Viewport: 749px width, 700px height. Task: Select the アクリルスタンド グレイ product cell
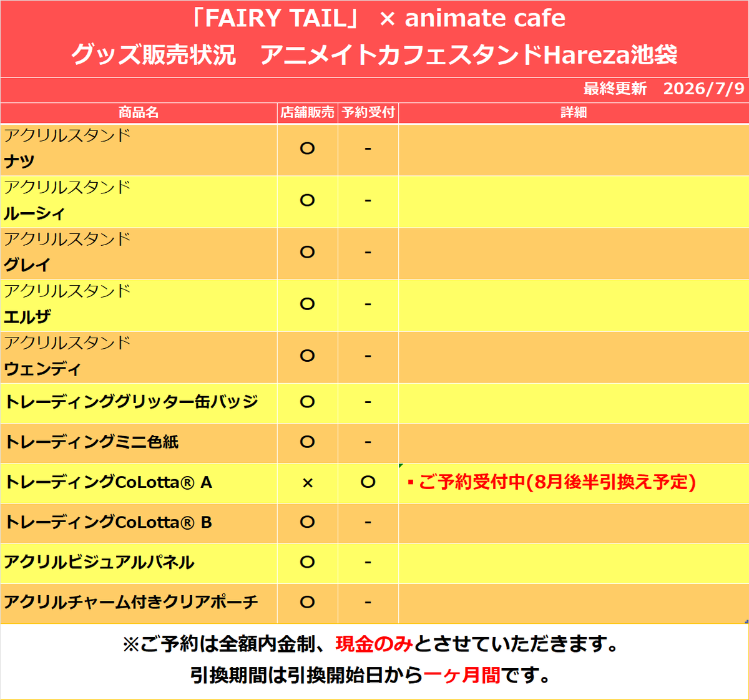[139, 253]
